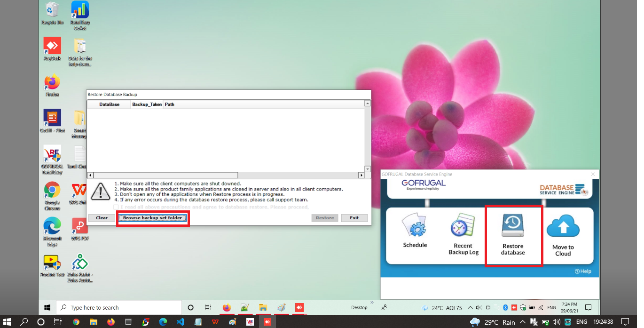Open Start menu on the dark bottom taskbar
The image size is (644, 328).
pos(7,322)
